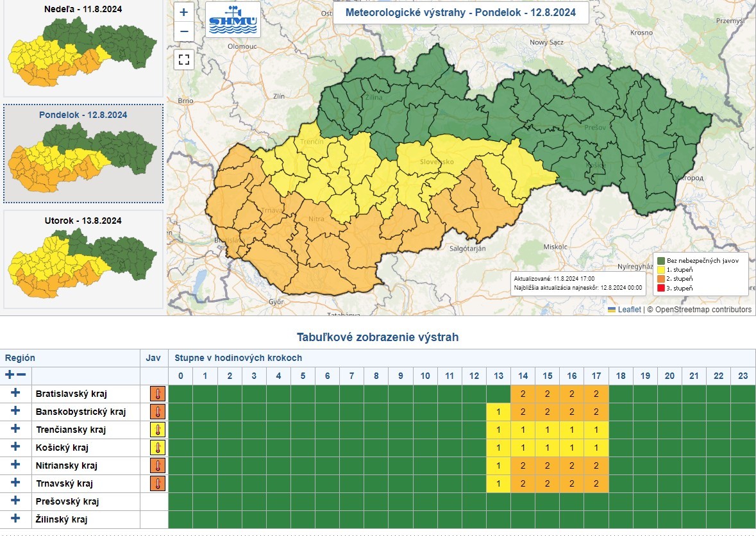This screenshot has width=756, height=536.
Task: Click the Prešov label on the map
Action: (595, 128)
